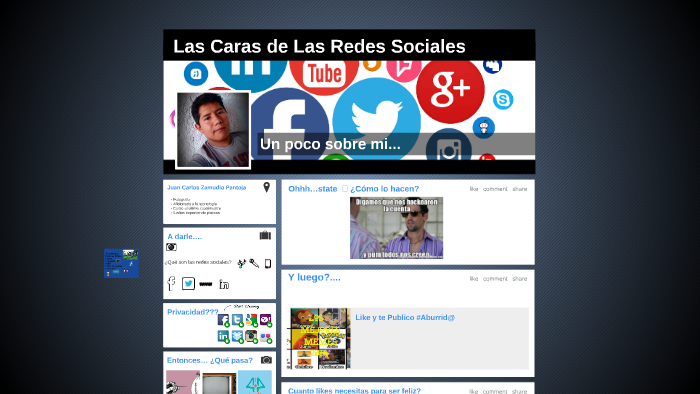Click share on the Ohhh...state post
The width and height of the screenshot is (700, 394).
520,189
